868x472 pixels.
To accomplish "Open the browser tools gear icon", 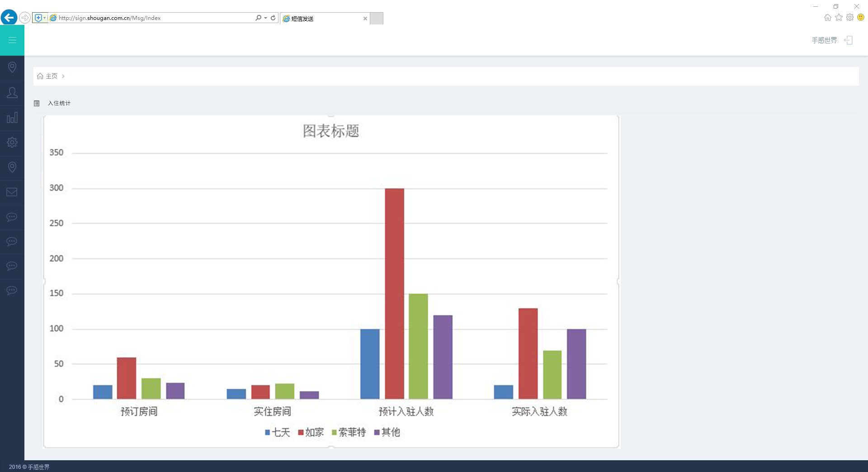I will pyautogui.click(x=850, y=18).
